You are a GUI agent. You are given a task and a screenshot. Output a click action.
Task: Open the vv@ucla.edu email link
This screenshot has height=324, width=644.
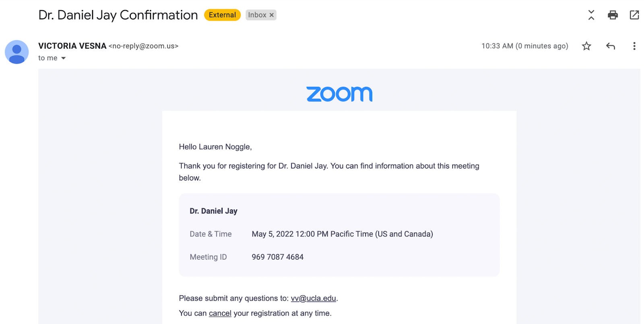[313, 298]
